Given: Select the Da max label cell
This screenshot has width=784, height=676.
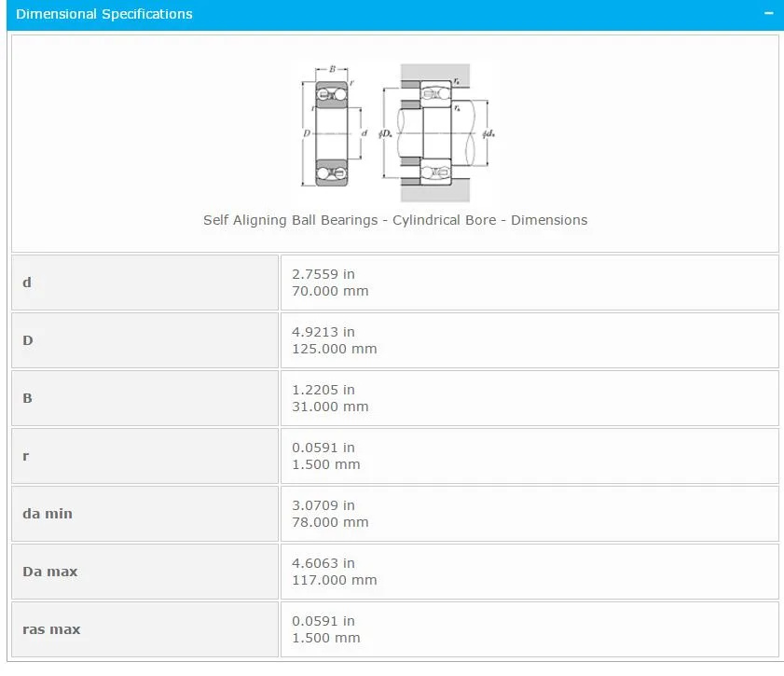Looking at the screenshot, I should coord(145,572).
